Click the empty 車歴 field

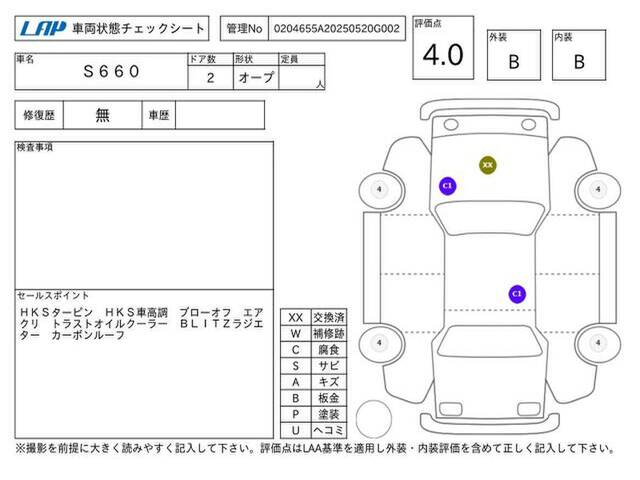click(220, 115)
